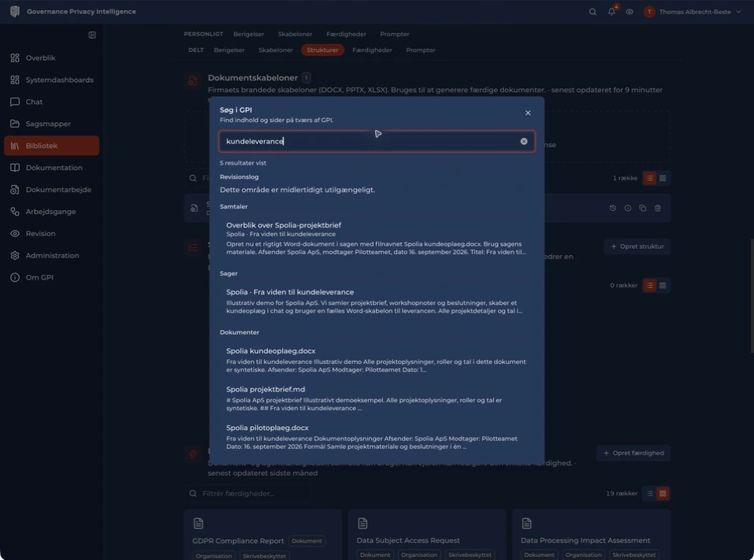Select Bibliotek in sidebar
This screenshot has height=560, width=754.
tap(51, 146)
